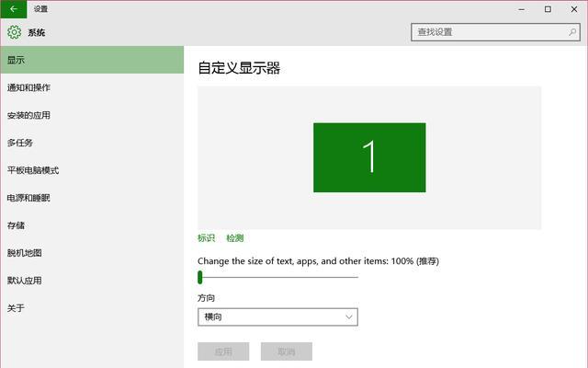Image resolution: width=588 pixels, height=368 pixels.
Task: Click the 系统 title text
Action: 37,32
